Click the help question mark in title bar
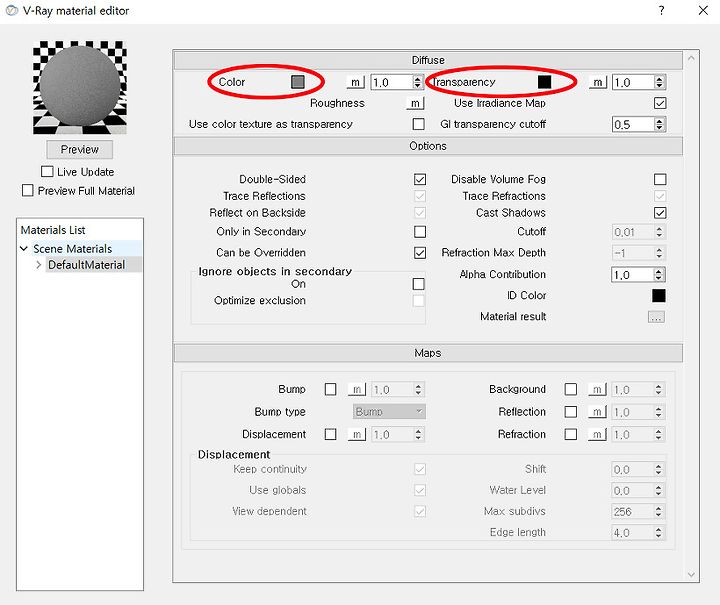Image resolution: width=720 pixels, height=605 pixels. 661,10
